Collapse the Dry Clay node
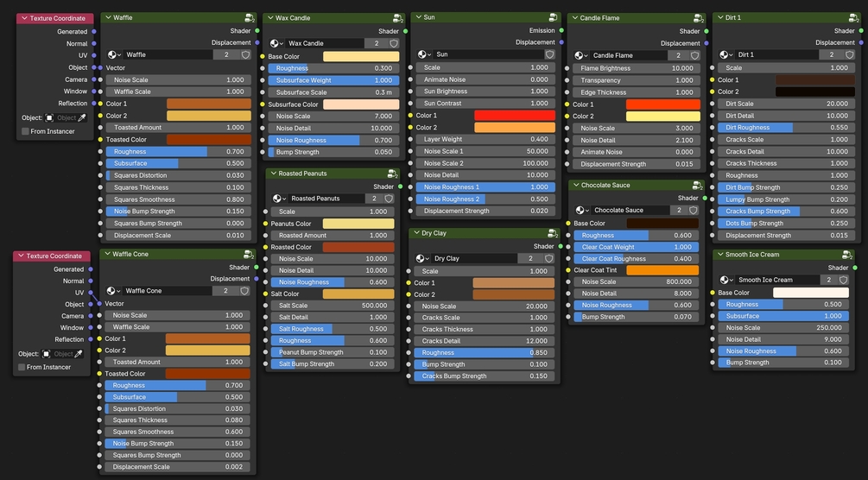The image size is (868, 480). coord(416,234)
